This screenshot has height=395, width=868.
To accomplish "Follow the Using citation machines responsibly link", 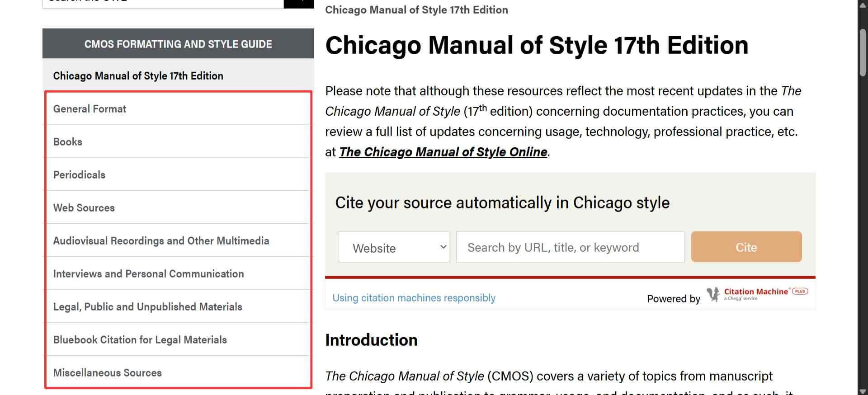I will point(414,298).
